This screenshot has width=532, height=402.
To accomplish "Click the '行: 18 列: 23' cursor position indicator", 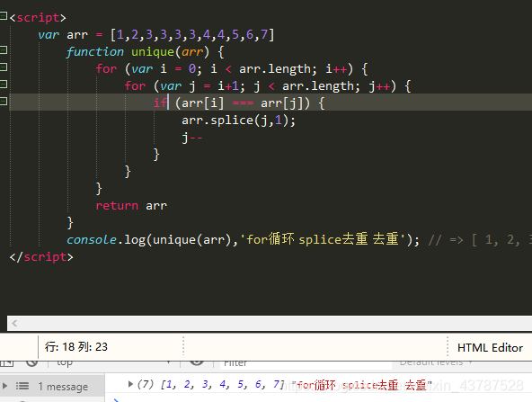I will tap(76, 347).
